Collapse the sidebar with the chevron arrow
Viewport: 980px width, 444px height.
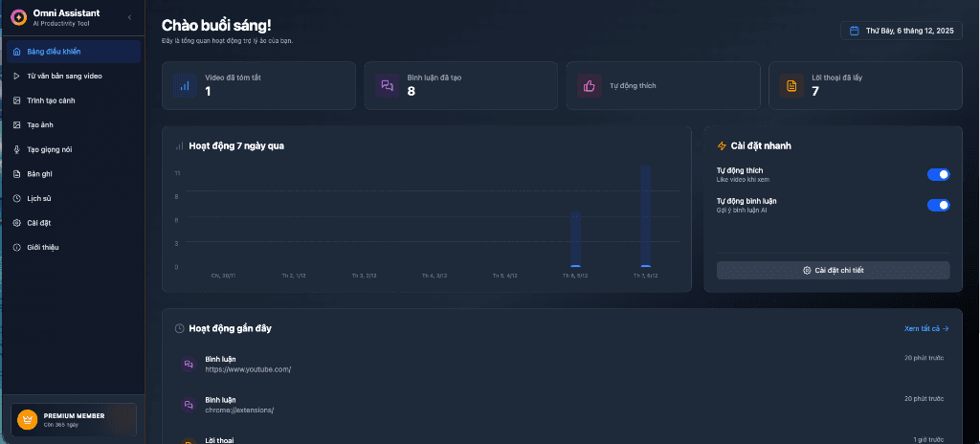(129, 17)
